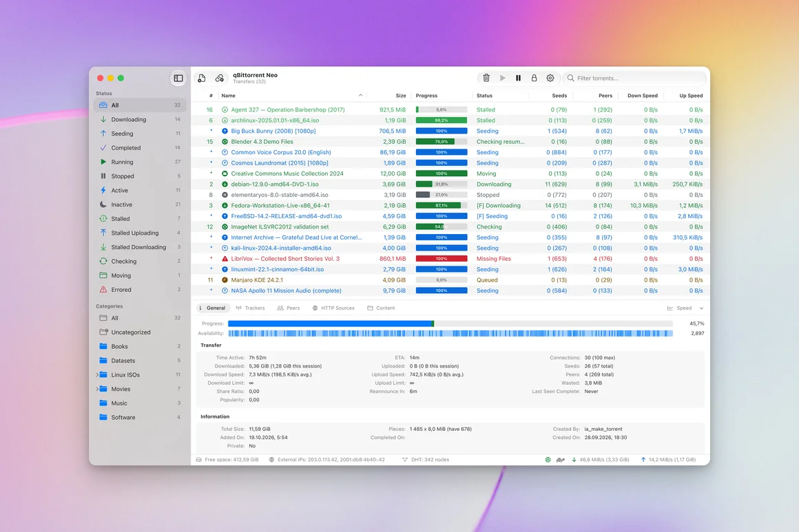The height and width of the screenshot is (532, 799).
Task: Click debian-12.9.0 row progress bar
Action: click(442, 184)
